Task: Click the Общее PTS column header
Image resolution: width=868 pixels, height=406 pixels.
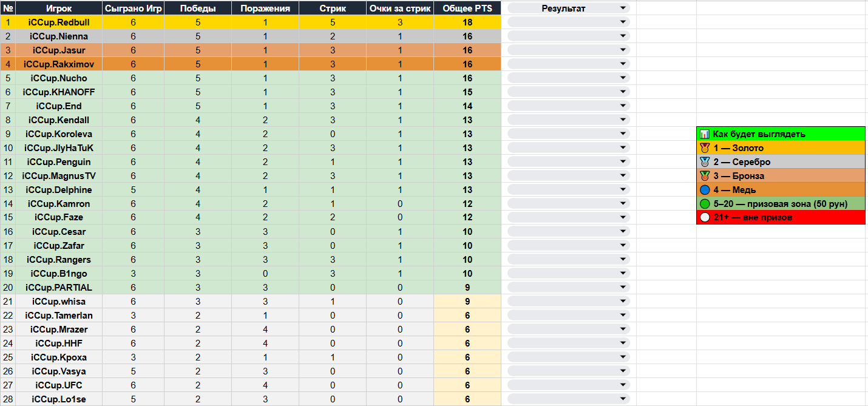Action: [467, 8]
